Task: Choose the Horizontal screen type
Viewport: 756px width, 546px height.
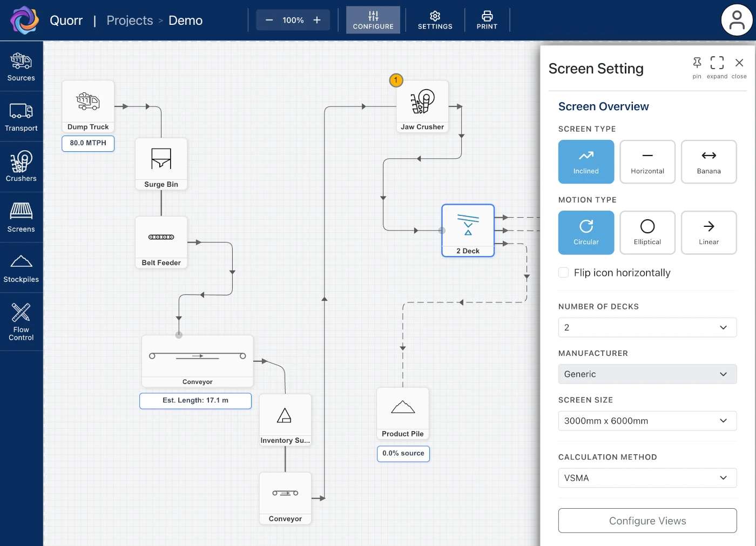Action: [647, 162]
